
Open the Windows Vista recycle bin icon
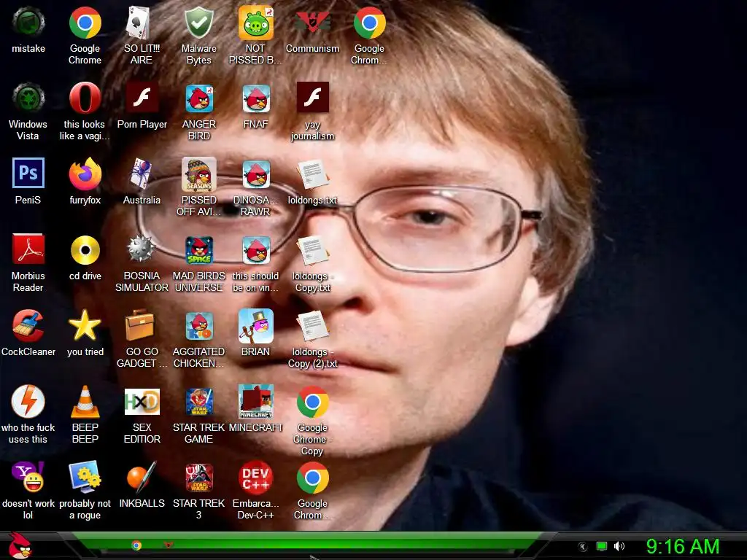(28, 98)
